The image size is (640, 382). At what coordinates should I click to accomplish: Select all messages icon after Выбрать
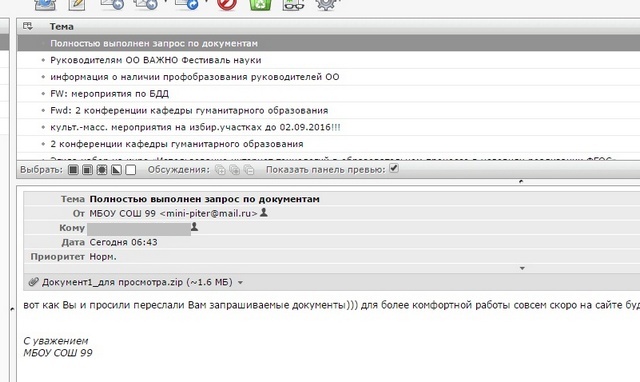(x=73, y=169)
